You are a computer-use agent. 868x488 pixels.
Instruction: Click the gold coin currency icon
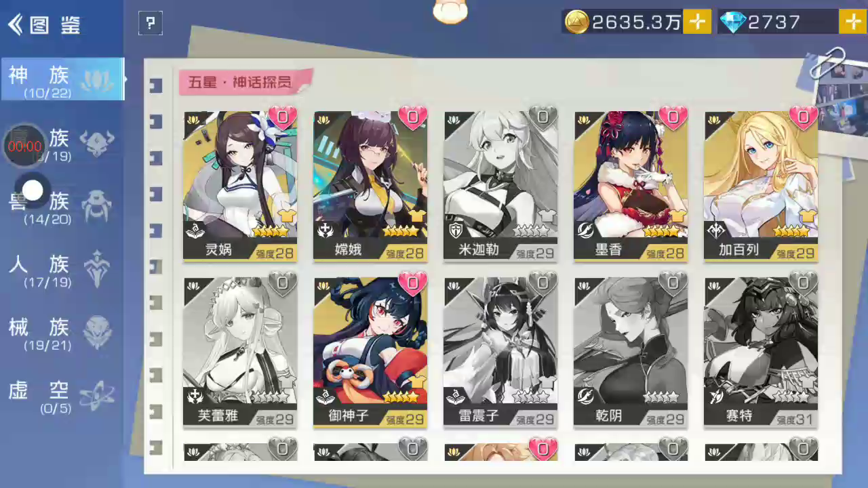(x=576, y=22)
